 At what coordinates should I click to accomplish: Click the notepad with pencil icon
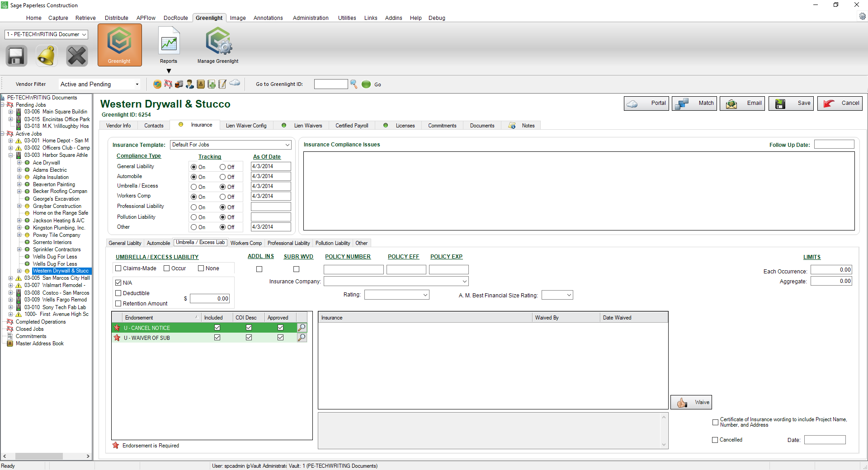(222, 84)
